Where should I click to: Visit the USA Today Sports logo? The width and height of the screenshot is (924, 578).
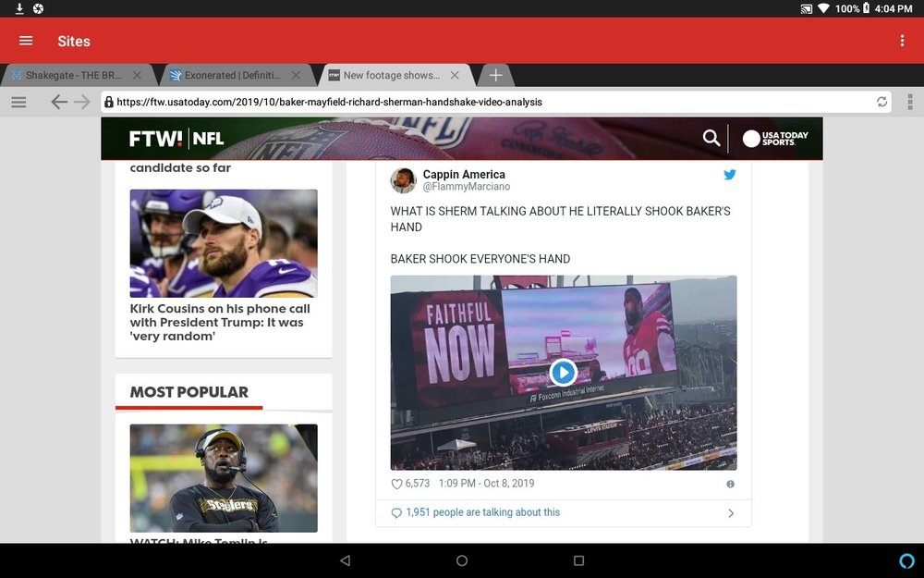click(x=775, y=139)
